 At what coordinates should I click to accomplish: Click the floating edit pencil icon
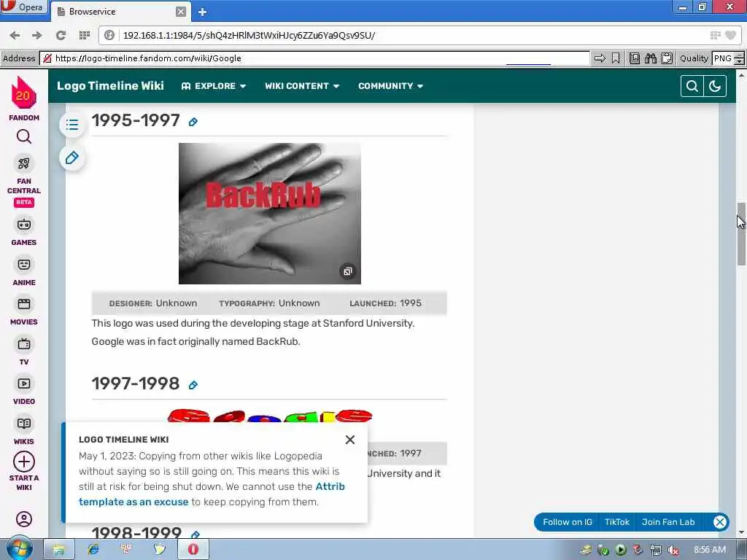72,158
